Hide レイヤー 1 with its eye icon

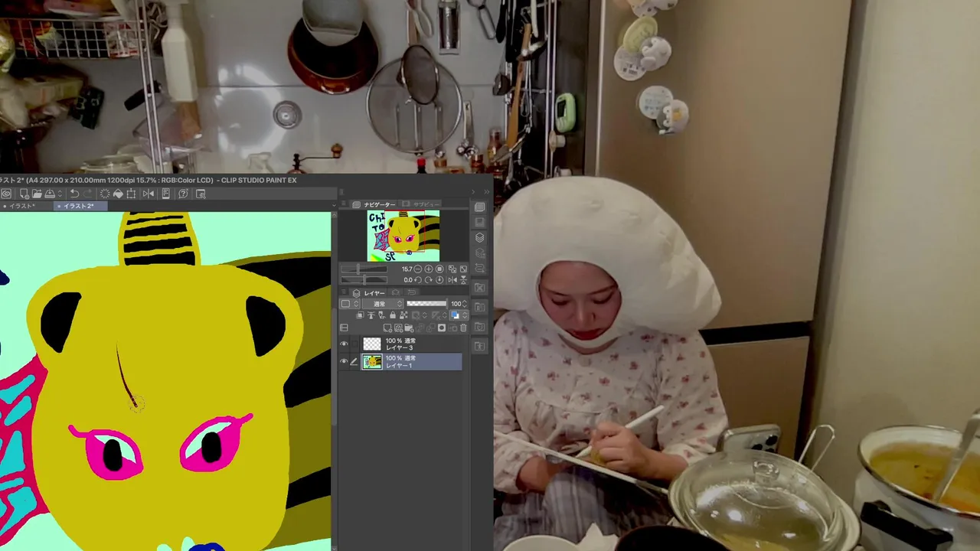tap(344, 361)
